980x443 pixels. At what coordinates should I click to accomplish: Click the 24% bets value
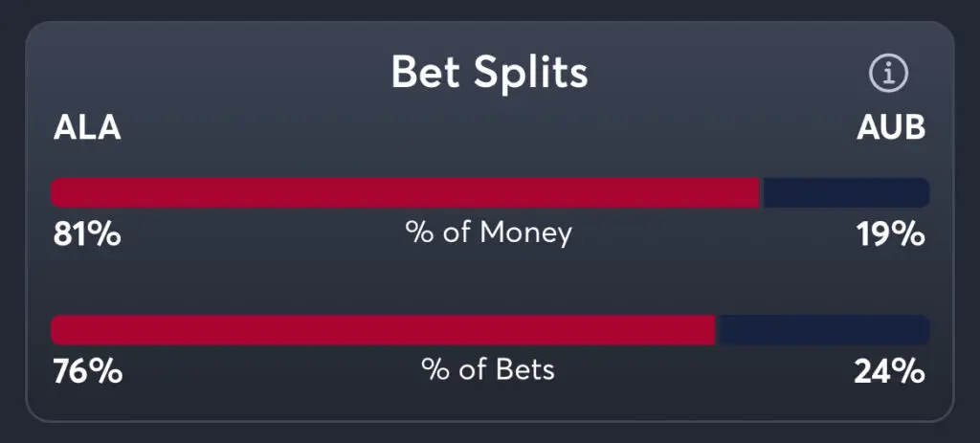[890, 371]
